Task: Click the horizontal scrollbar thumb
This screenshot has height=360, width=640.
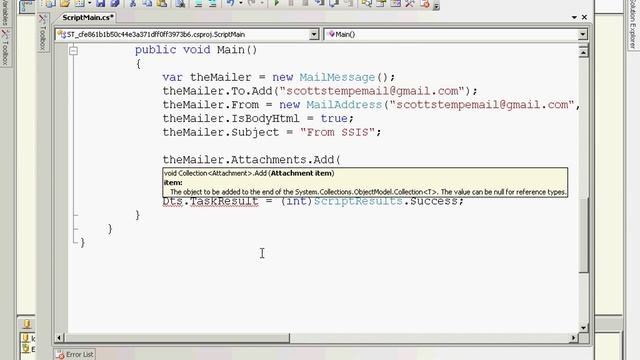Action: (x=177, y=338)
